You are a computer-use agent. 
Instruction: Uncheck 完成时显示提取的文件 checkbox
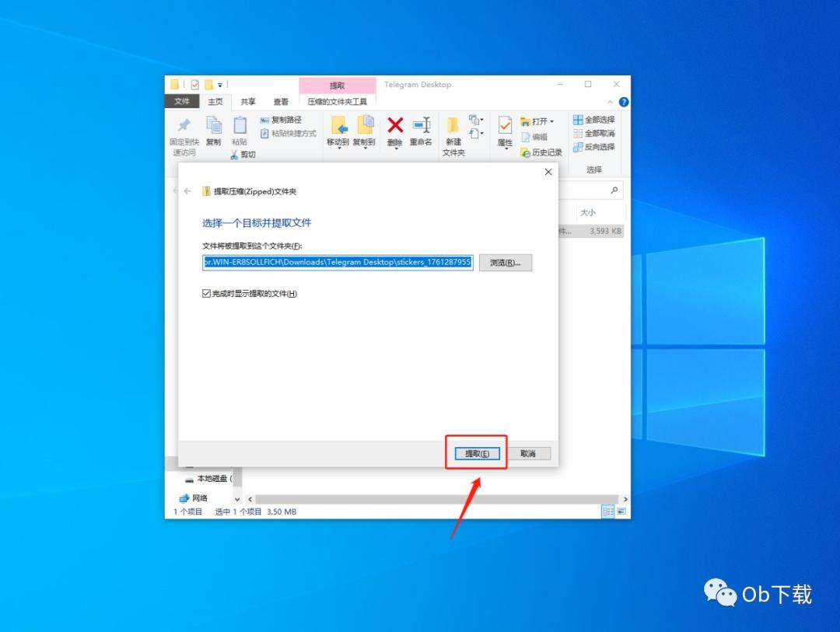[x=206, y=294]
